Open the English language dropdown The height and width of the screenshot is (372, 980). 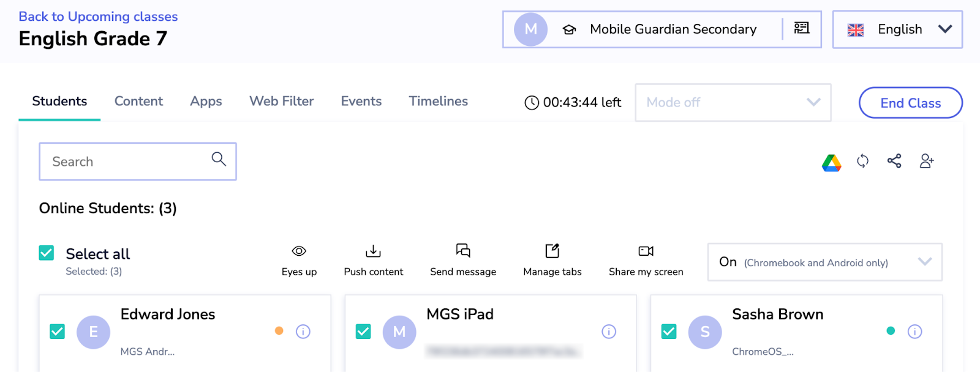pyautogui.click(x=897, y=29)
